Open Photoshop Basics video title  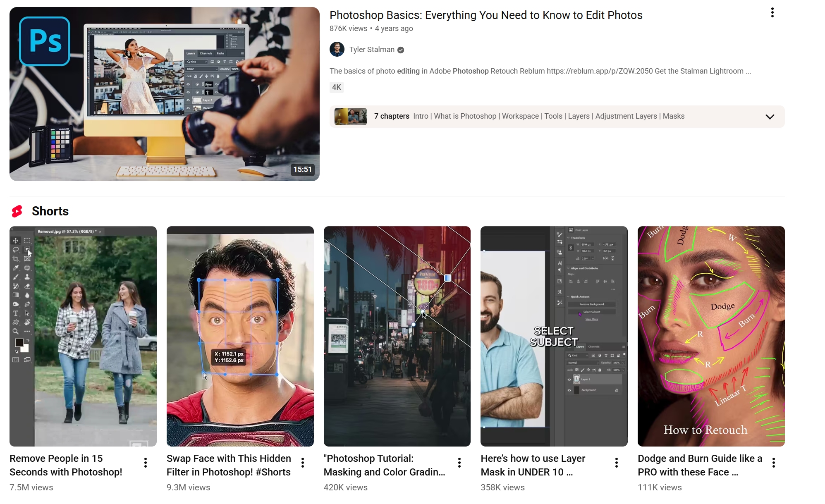pyautogui.click(x=485, y=15)
